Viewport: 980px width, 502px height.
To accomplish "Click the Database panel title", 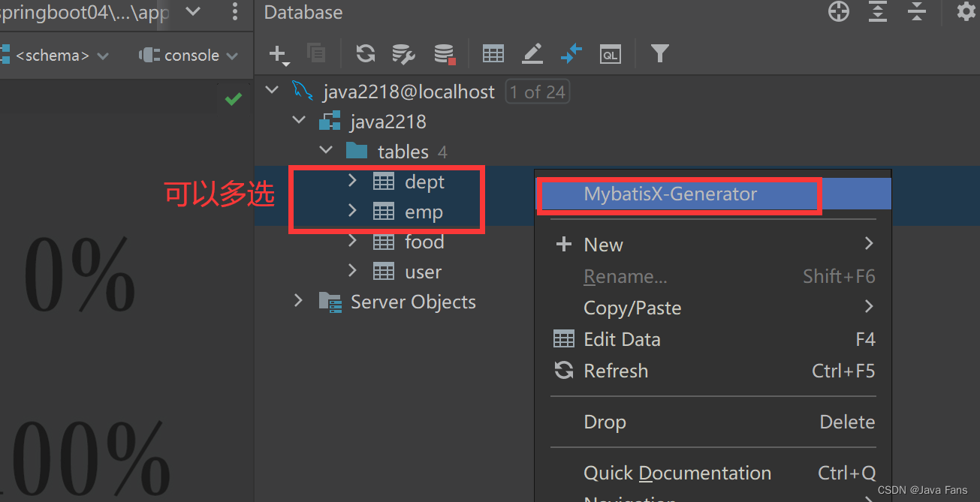I will (303, 13).
